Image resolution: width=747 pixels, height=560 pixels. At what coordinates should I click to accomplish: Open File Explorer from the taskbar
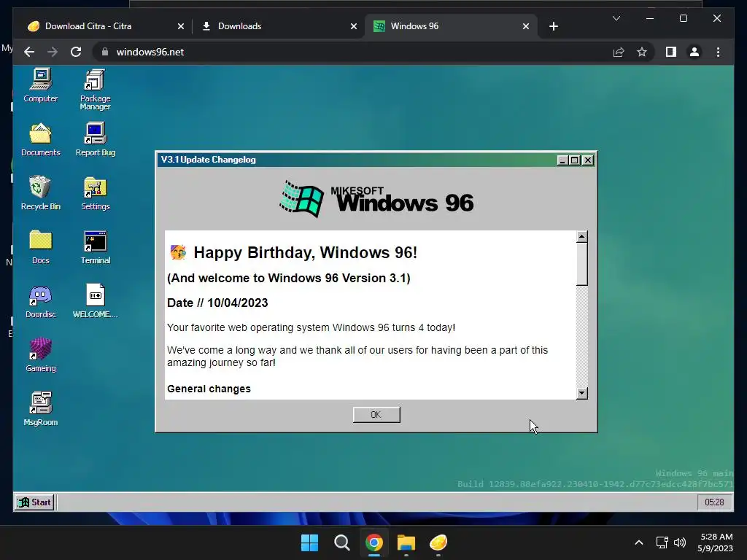pos(406,542)
